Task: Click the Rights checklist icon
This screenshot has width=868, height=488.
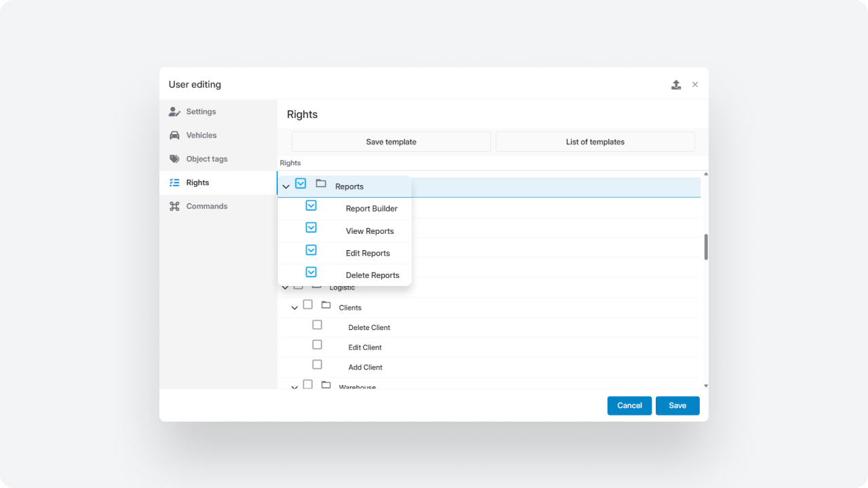Action: point(174,183)
